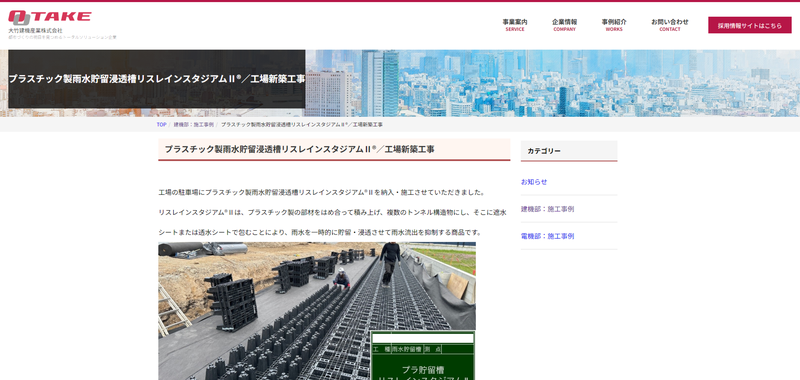800x380 pixels.
Task: Click the paragraph starting 工場の駐車場に
Action: coord(321,192)
